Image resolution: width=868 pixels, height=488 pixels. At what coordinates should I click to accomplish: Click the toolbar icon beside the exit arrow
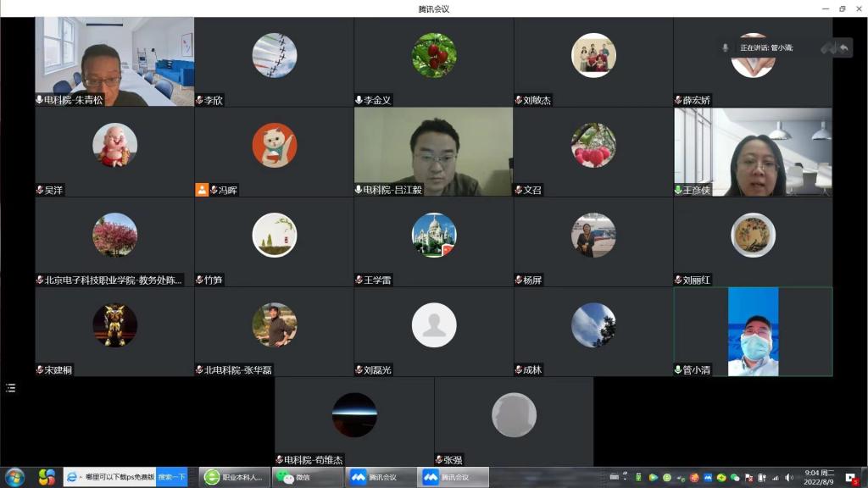[827, 48]
